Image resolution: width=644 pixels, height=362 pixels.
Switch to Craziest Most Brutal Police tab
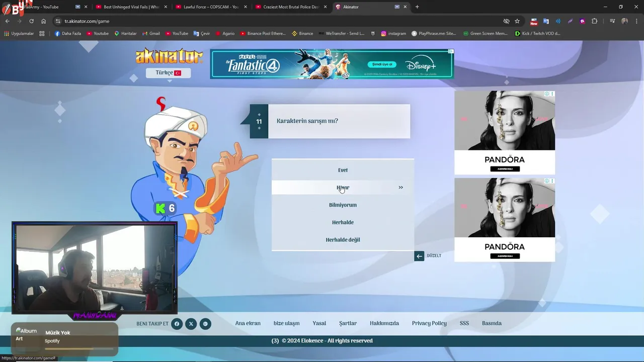[291, 7]
